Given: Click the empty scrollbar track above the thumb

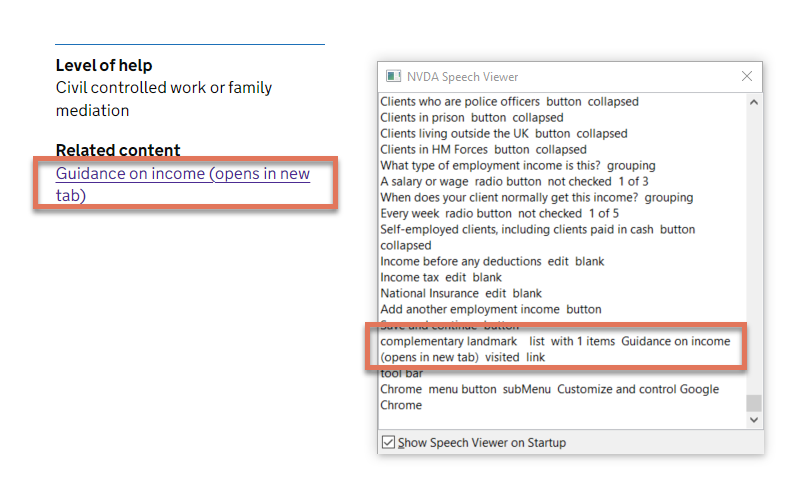Looking at the screenshot, I should coord(754,250).
